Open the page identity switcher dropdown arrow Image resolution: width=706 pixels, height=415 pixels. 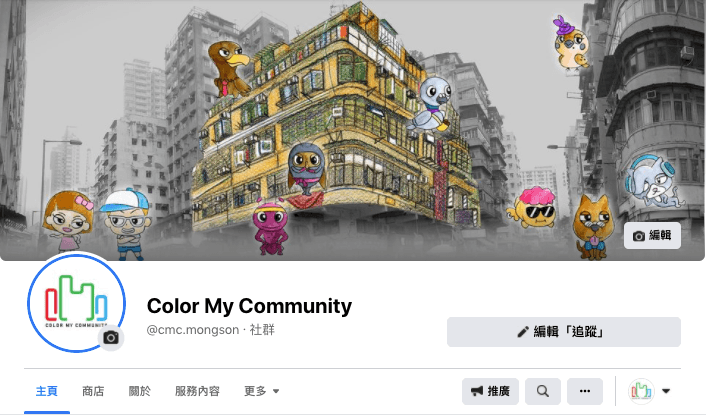click(x=666, y=391)
